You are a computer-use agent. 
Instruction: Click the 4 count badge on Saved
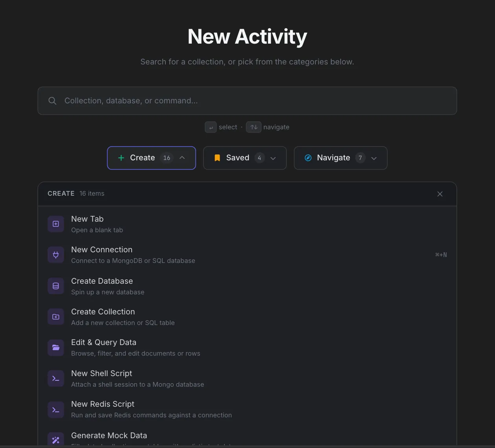point(259,158)
